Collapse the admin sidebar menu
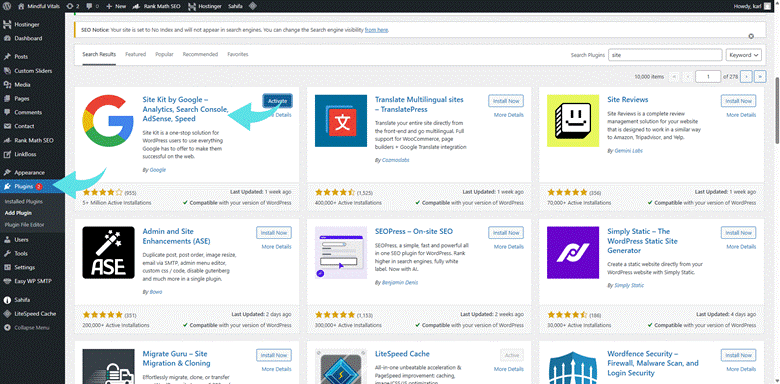Image resolution: width=780 pixels, height=384 pixels. [x=32, y=328]
